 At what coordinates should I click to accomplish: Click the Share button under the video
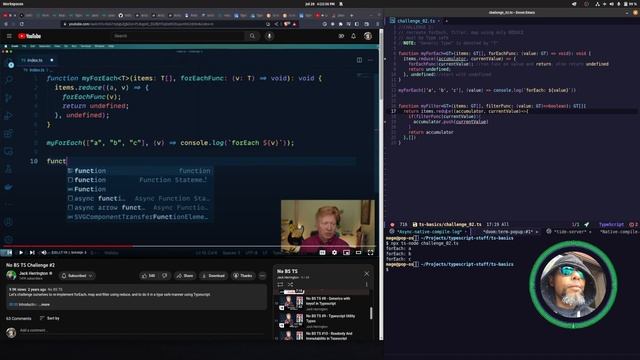(185, 276)
